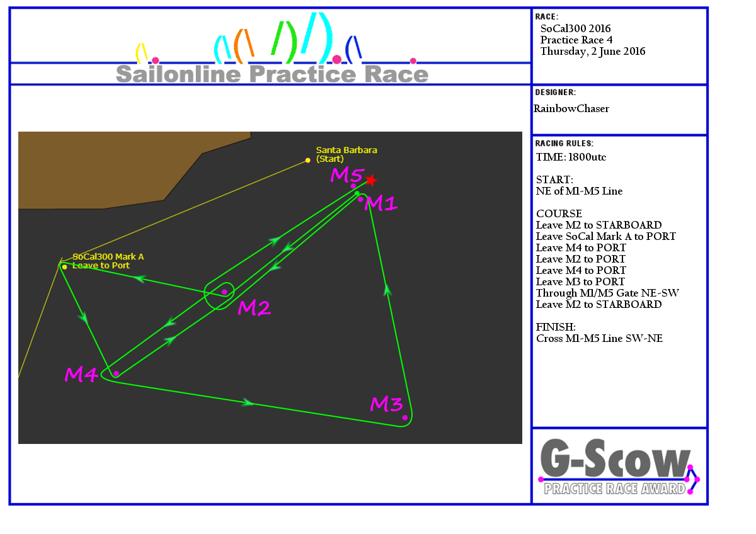This screenshot has width=756, height=534.
Task: Click the 'M5' label on the map
Action: tap(348, 175)
